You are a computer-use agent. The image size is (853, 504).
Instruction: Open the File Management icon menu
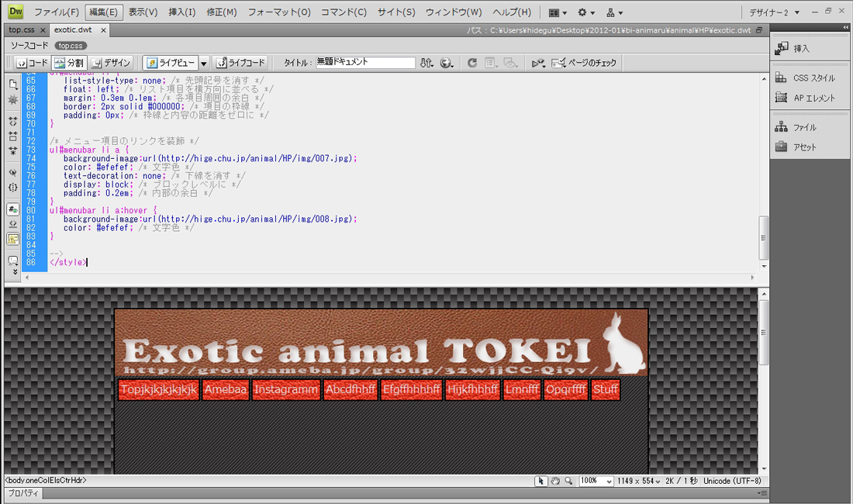pos(427,63)
